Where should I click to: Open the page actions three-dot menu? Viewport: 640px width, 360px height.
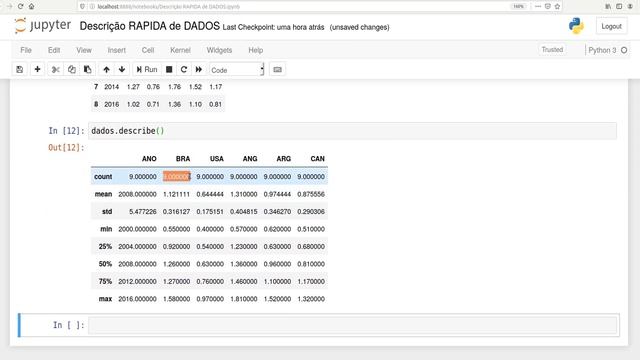tap(538, 7)
